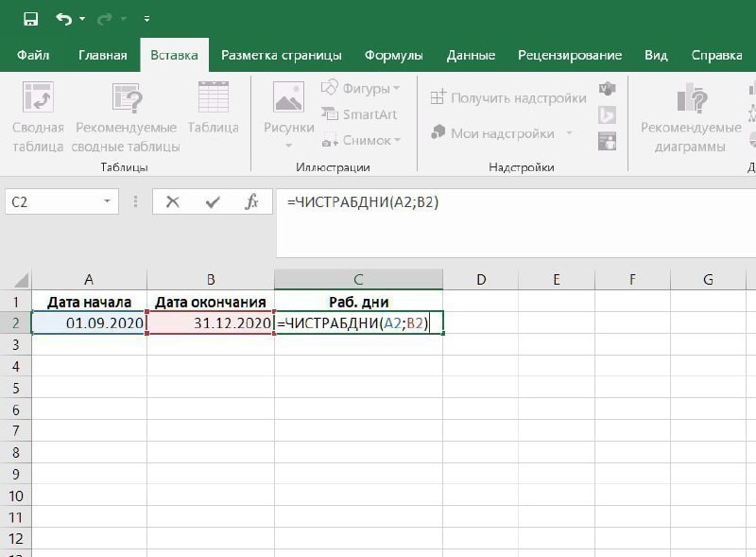Screen dimensions: 756x557
Task: Click the Рисунки picture icon
Action: pos(289,97)
